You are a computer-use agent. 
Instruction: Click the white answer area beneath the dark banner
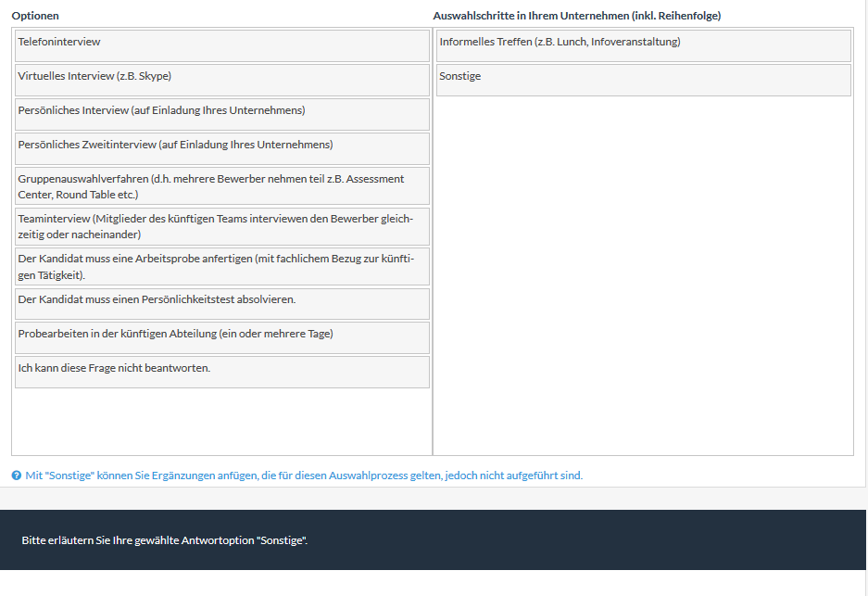pyautogui.click(x=434, y=583)
